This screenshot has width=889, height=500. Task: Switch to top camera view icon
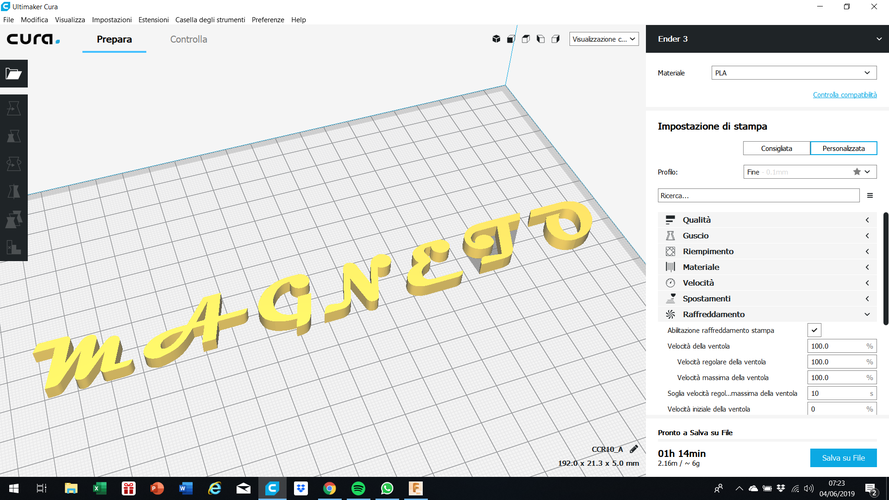[x=526, y=39]
